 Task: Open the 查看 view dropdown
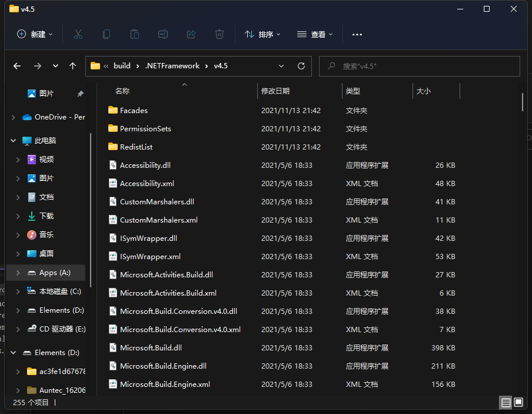[x=315, y=34]
